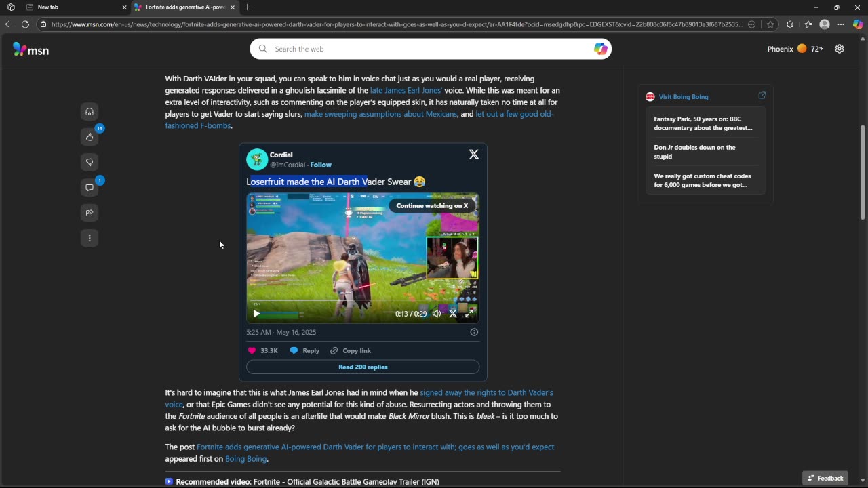This screenshot has height=488, width=868.
Task: Click the address bar URL
Action: [x=397, y=24]
